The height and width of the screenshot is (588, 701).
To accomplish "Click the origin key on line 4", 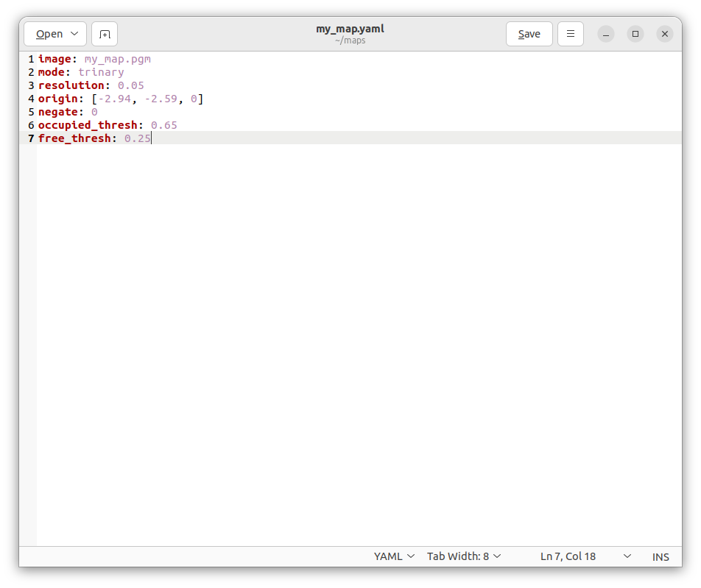I will coord(57,99).
